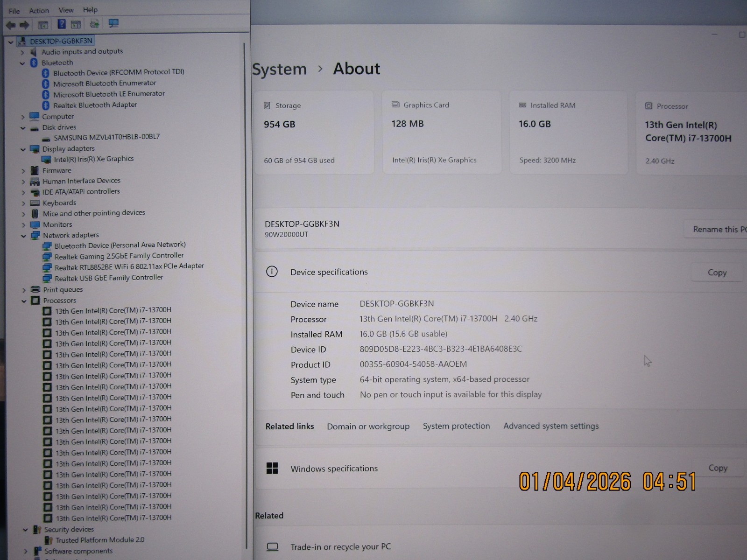The width and height of the screenshot is (747, 560).
Task: Click the Software components icon
Action: point(38,552)
